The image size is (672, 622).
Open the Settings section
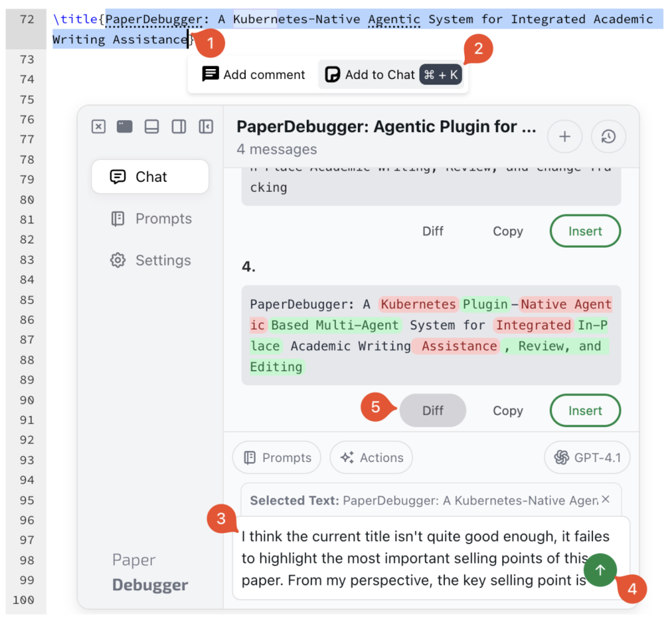(x=150, y=260)
